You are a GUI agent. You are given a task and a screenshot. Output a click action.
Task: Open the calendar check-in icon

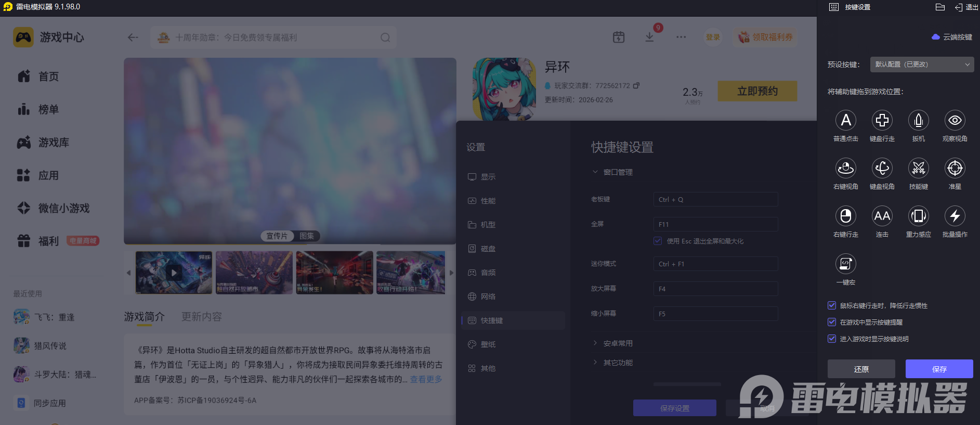click(x=619, y=37)
